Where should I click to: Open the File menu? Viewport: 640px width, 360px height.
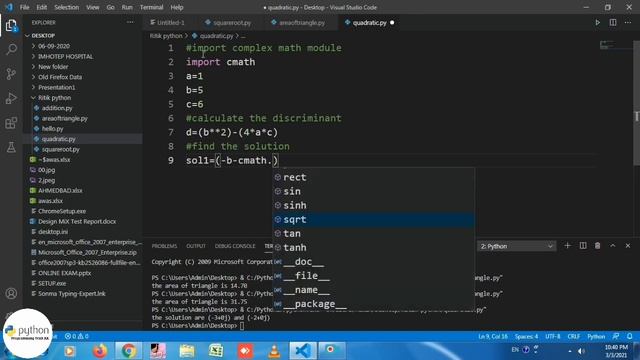coord(24,7)
